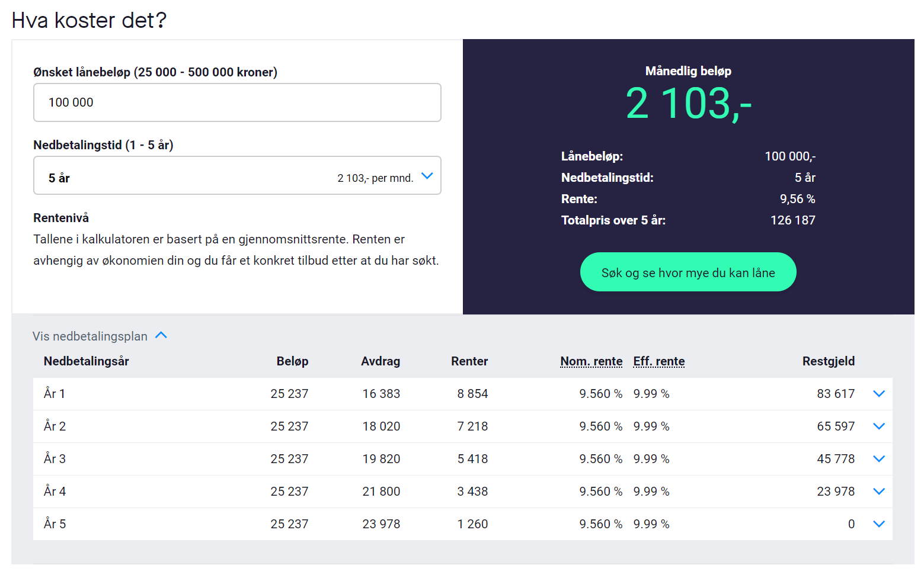
Task: Click the 'Eff. rente' column header
Action: coord(658,361)
